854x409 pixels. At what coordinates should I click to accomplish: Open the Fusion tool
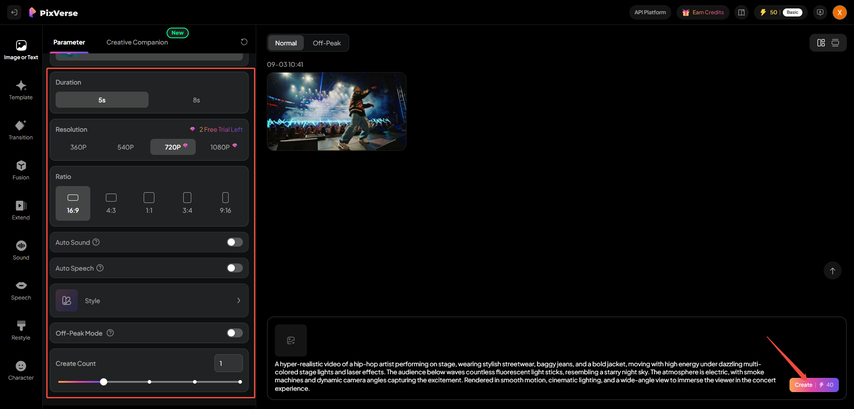[x=20, y=170]
